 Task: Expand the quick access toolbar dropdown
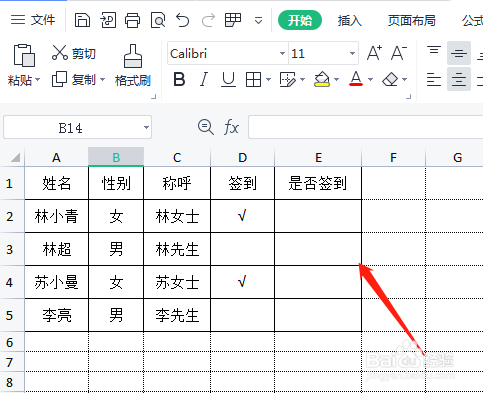click(258, 21)
